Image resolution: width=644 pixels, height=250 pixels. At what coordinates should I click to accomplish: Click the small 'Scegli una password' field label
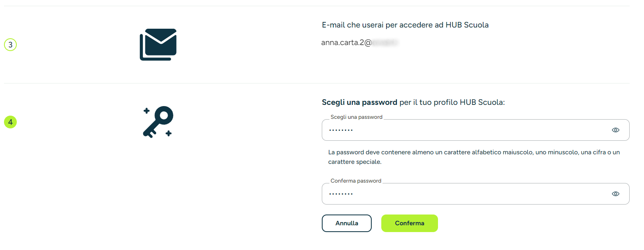pyautogui.click(x=357, y=117)
